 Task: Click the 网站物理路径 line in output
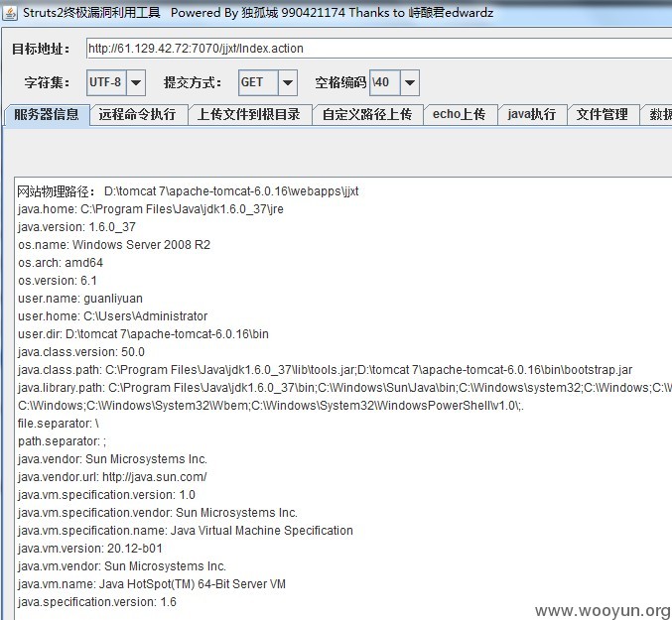tap(188, 191)
